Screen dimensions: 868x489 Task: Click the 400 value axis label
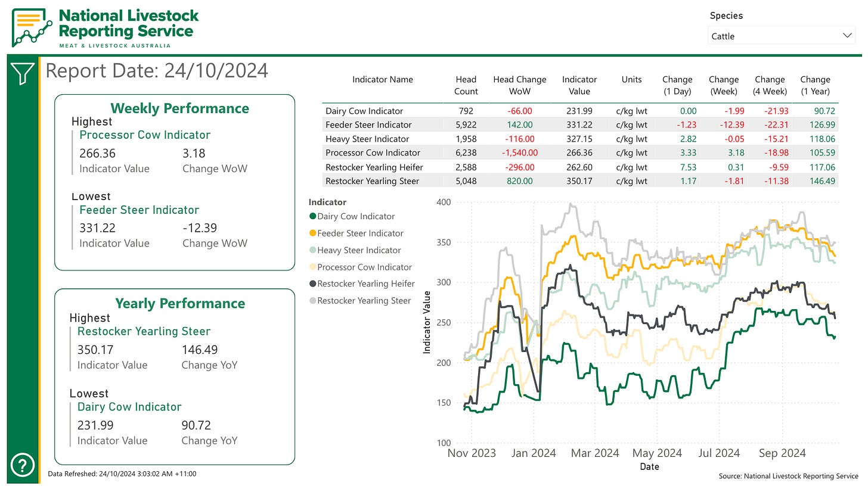444,203
